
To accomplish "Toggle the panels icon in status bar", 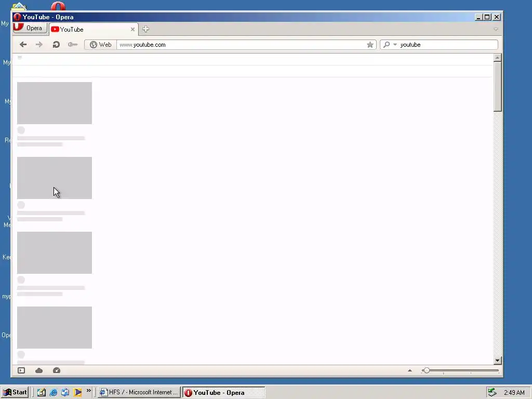I will click(x=21, y=370).
